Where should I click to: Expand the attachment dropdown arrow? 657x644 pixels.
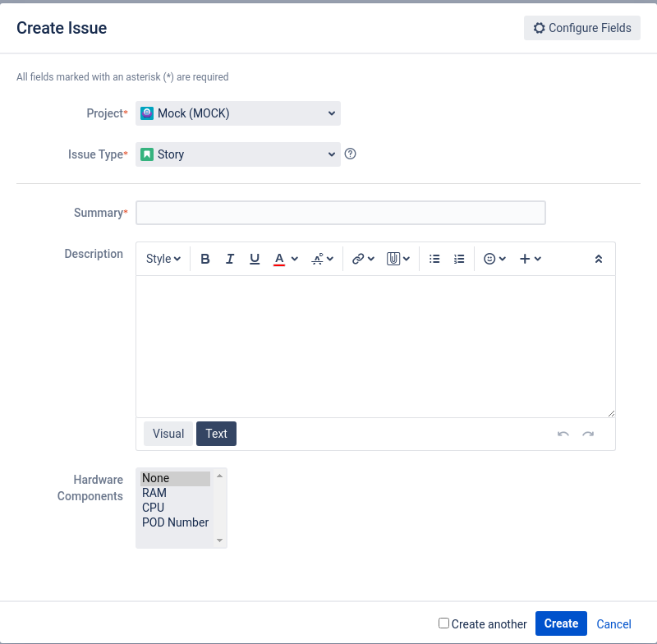tap(407, 259)
